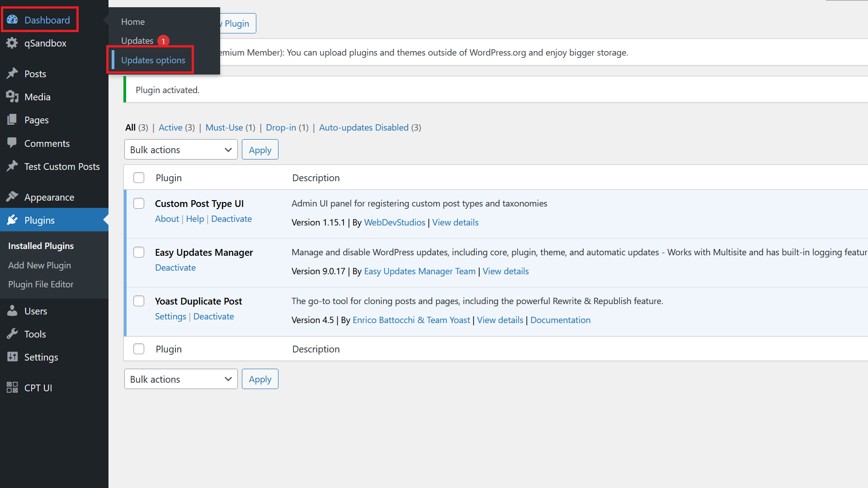Open the bottom Bulk actions dropdown
The height and width of the screenshot is (488, 868).
click(x=181, y=379)
